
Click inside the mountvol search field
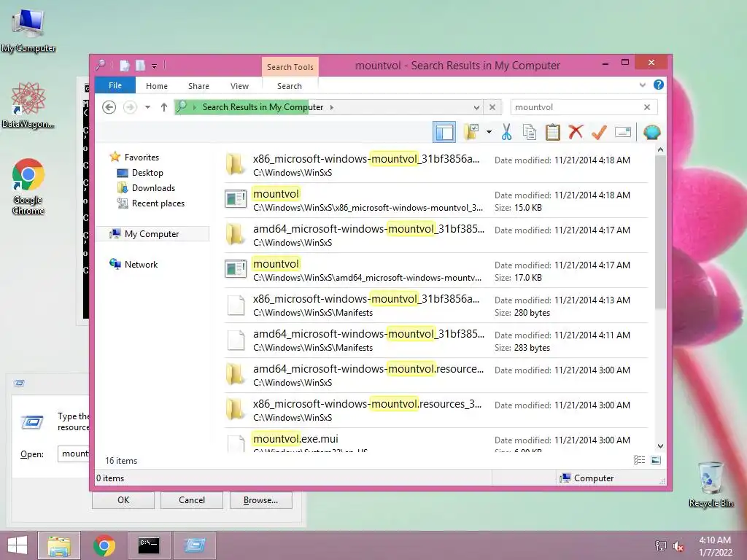coord(576,107)
